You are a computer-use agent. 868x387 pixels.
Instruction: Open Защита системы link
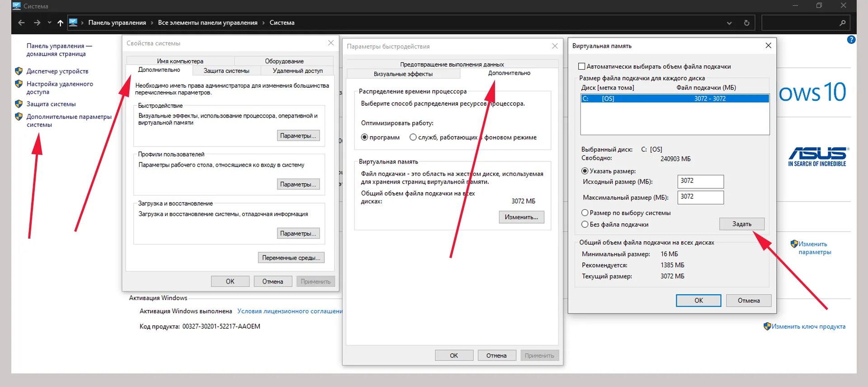pos(51,104)
